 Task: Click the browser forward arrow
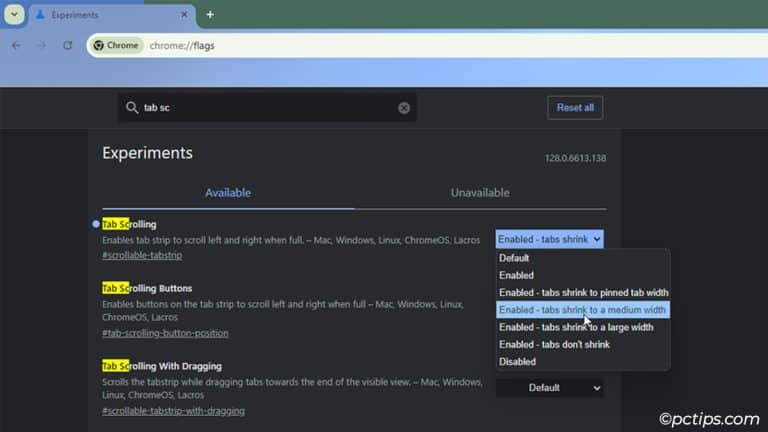[41, 45]
